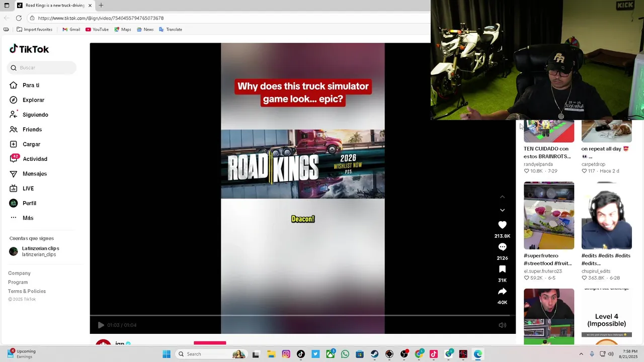Share the video with arrow icon
Image resolution: width=644 pixels, height=362 pixels.
502,291
